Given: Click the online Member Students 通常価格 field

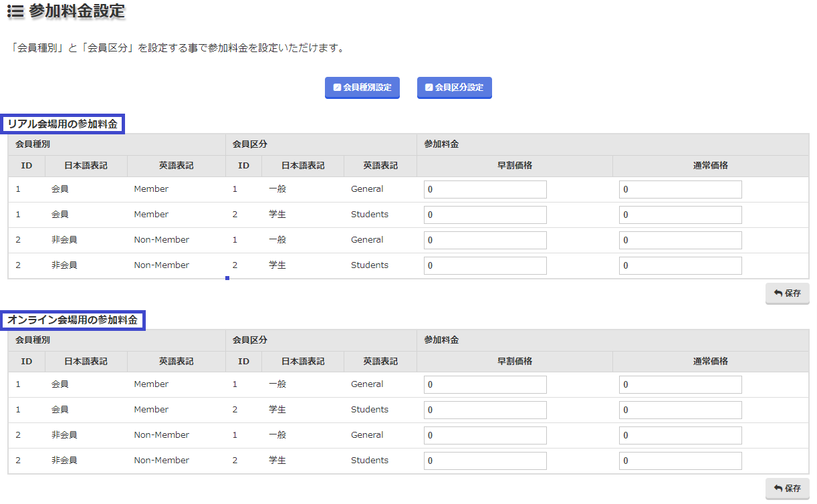Looking at the screenshot, I should [680, 410].
